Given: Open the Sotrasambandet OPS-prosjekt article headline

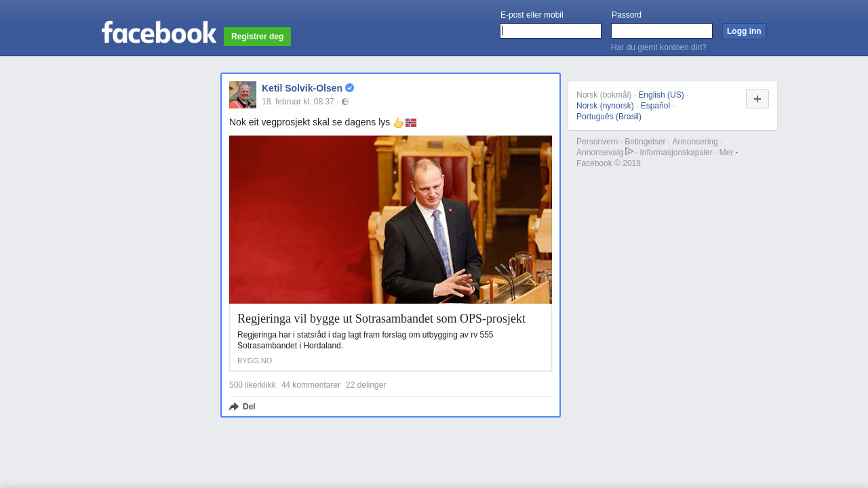Looking at the screenshot, I should (x=381, y=319).
